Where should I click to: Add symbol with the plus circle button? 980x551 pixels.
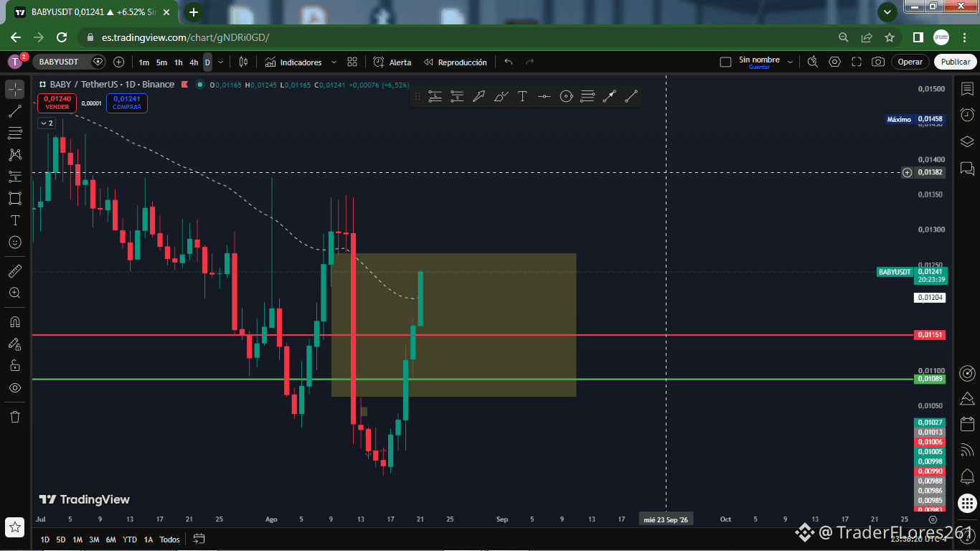point(119,62)
